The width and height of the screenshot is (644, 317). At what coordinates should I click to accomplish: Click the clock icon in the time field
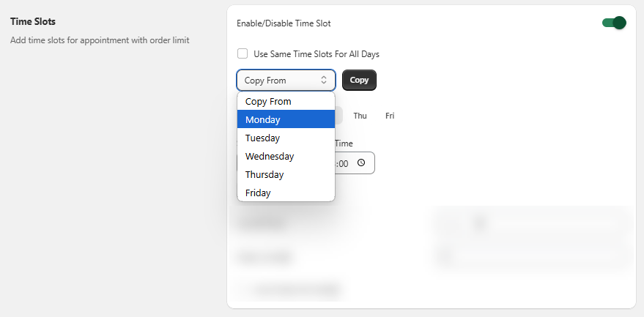(360, 163)
